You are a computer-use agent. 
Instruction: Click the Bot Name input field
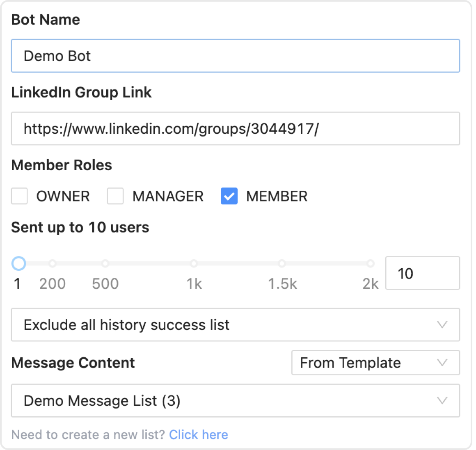pos(235,56)
